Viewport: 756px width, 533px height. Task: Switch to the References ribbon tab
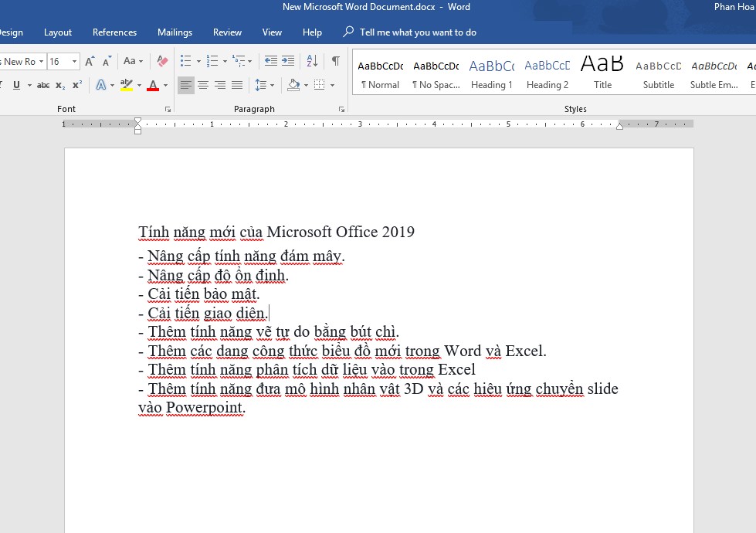[x=114, y=32]
